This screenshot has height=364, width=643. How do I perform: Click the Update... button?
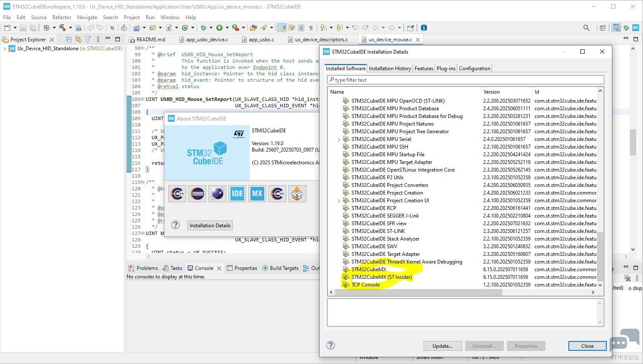[442, 346]
